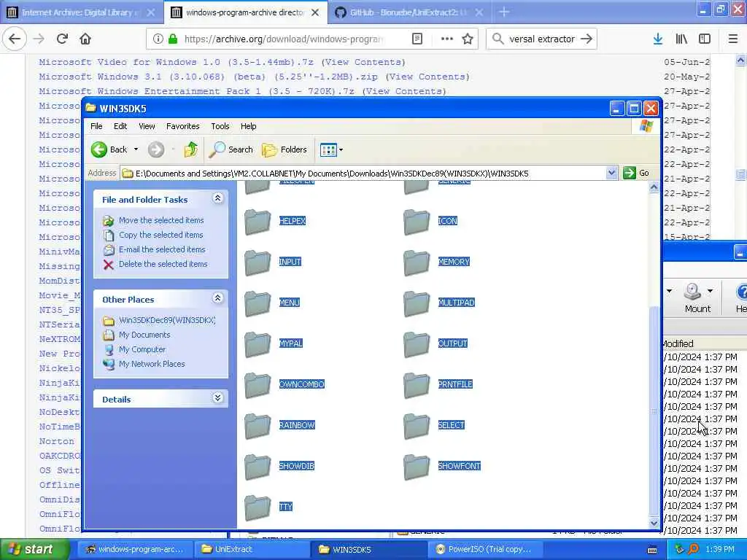Open Search in the WIN3SDK5 window
747x560 pixels.
(231, 149)
